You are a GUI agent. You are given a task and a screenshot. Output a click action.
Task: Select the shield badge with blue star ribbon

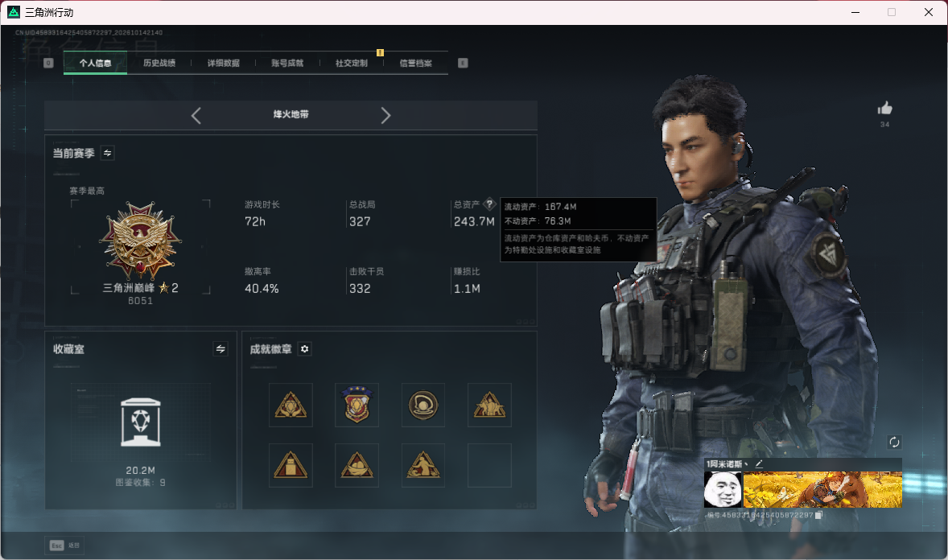pos(357,406)
